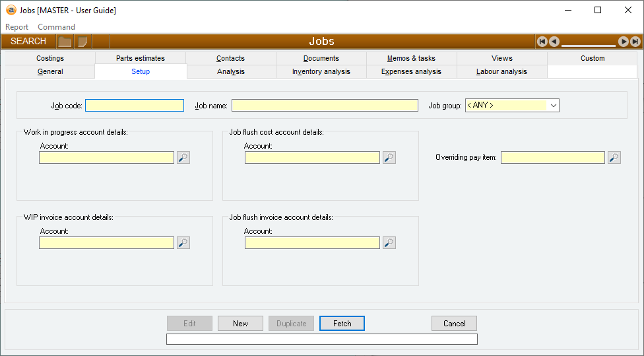644x356 pixels.
Task: Open the Command menu
Action: coord(56,27)
